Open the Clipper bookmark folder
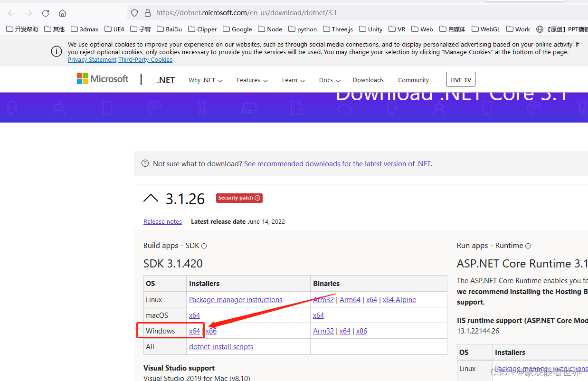 [202, 29]
